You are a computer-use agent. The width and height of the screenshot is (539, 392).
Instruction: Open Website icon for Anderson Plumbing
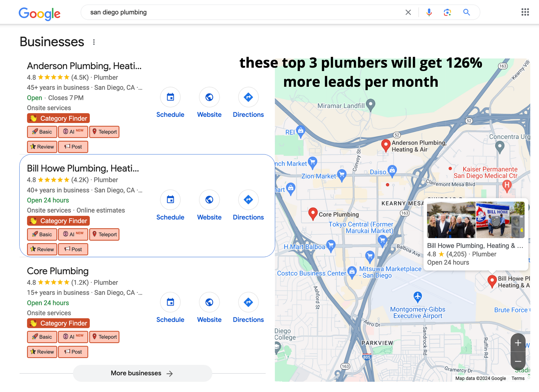[x=209, y=97]
